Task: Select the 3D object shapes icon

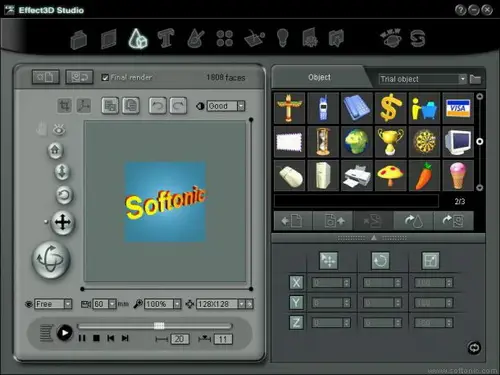Action: (x=138, y=39)
